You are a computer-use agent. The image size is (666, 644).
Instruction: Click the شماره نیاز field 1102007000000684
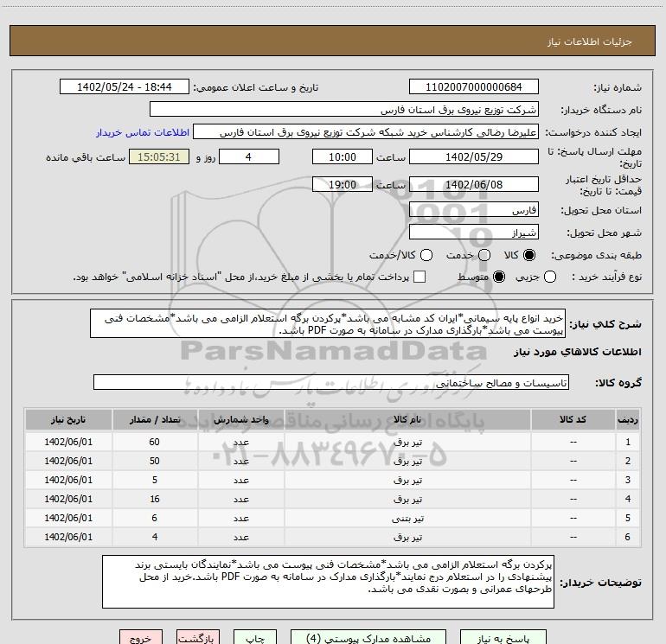click(474, 87)
